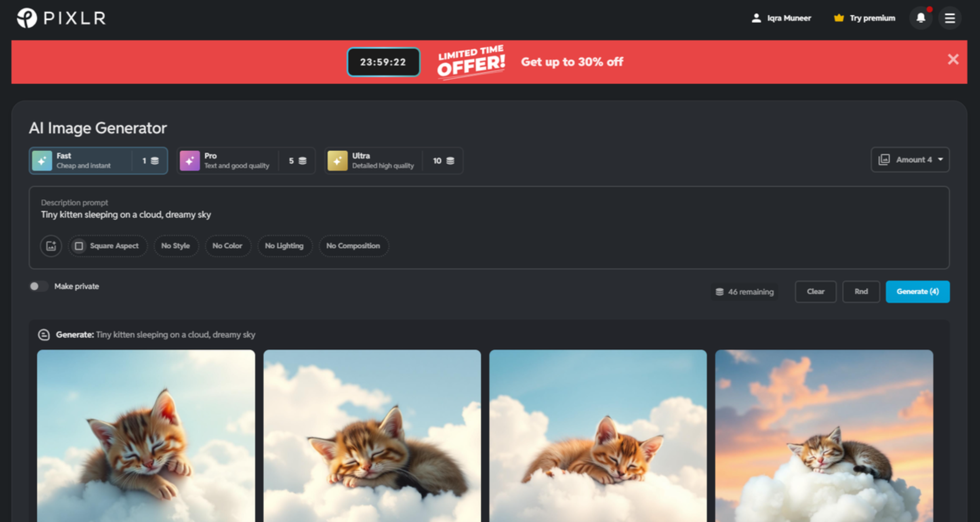Viewport: 980px width, 522px height.
Task: Open the No Lighting options
Action: [284, 246]
